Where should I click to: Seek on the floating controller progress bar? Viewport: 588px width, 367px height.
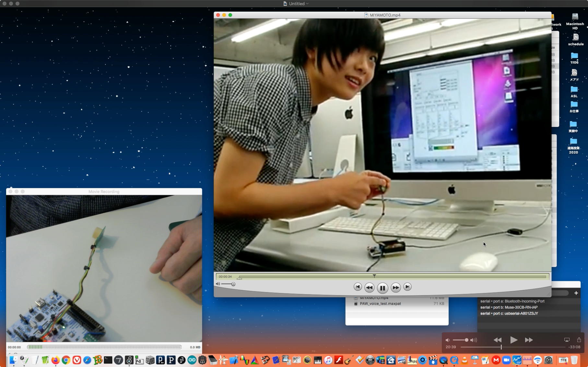point(513,347)
